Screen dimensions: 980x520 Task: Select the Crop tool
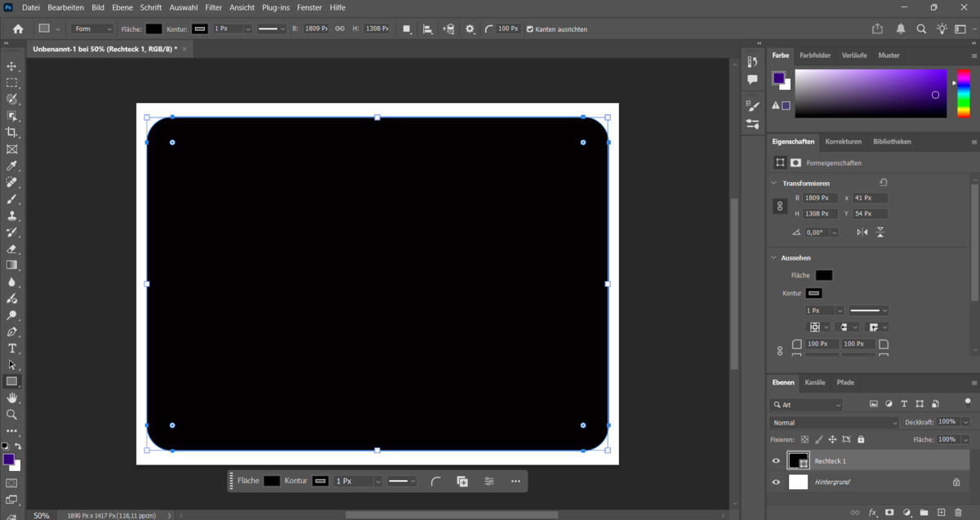(x=11, y=132)
